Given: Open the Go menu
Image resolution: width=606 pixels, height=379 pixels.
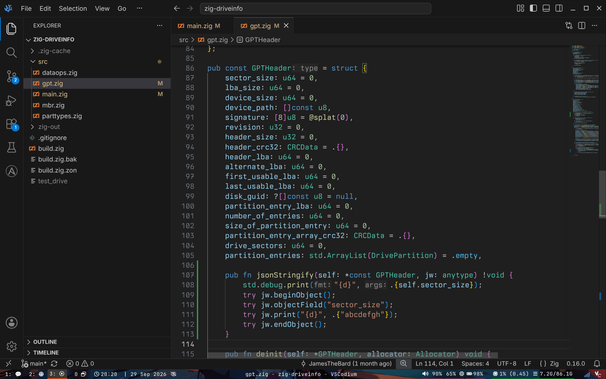Looking at the screenshot, I should [x=122, y=8].
